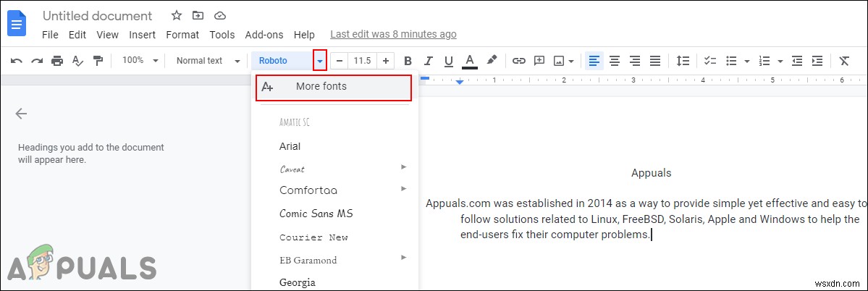Check the cloud save status icon
Screen dimensions: 868x291
[220, 15]
